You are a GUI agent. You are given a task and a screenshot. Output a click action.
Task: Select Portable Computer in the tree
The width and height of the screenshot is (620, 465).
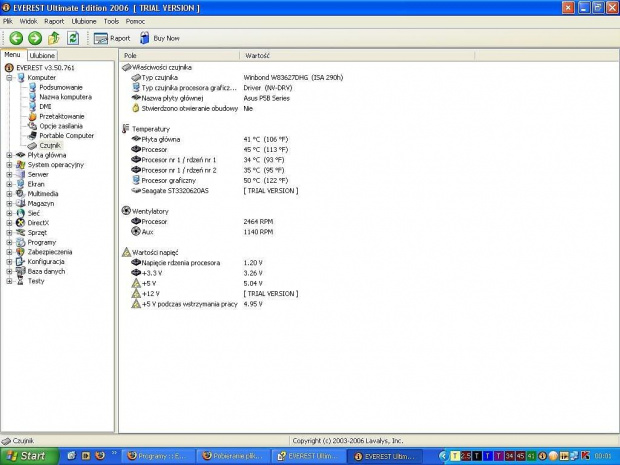click(66, 136)
